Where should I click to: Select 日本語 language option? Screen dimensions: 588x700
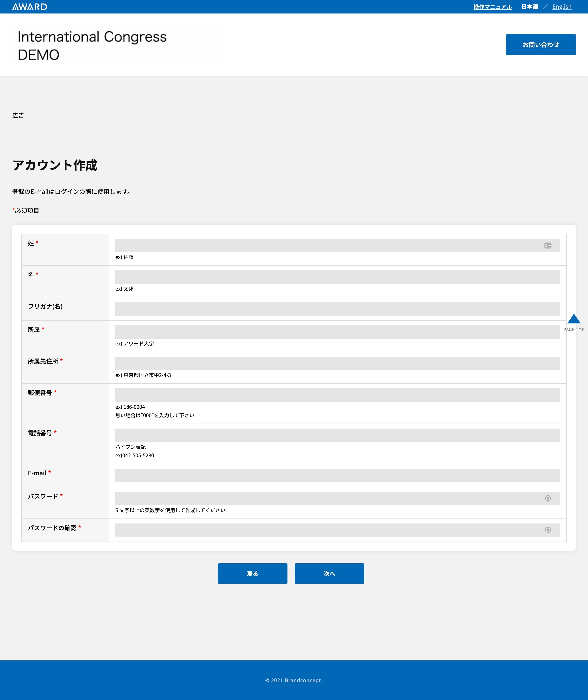click(530, 7)
